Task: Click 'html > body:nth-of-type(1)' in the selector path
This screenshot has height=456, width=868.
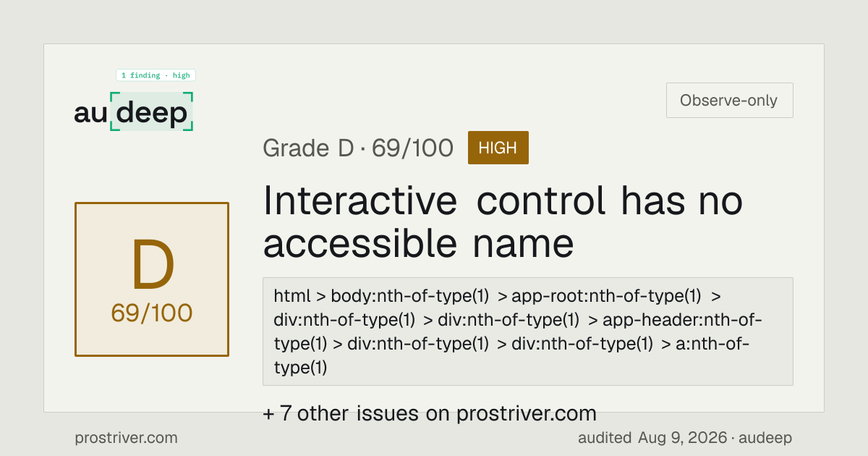Action: coord(381,296)
